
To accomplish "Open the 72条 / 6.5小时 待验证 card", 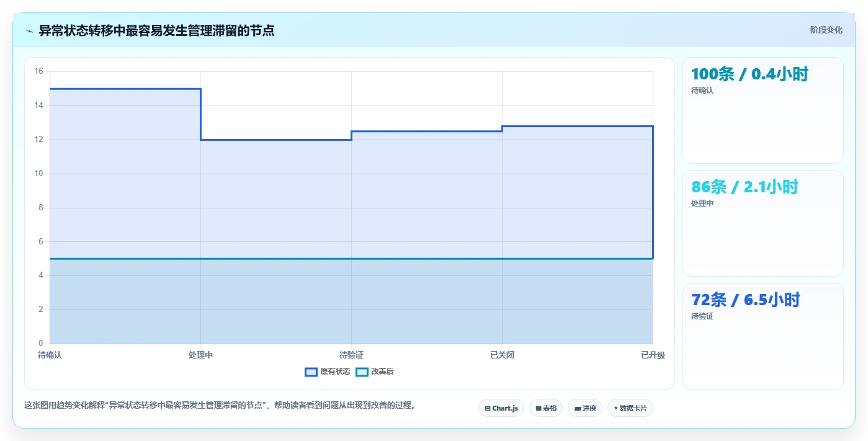I will click(x=763, y=336).
